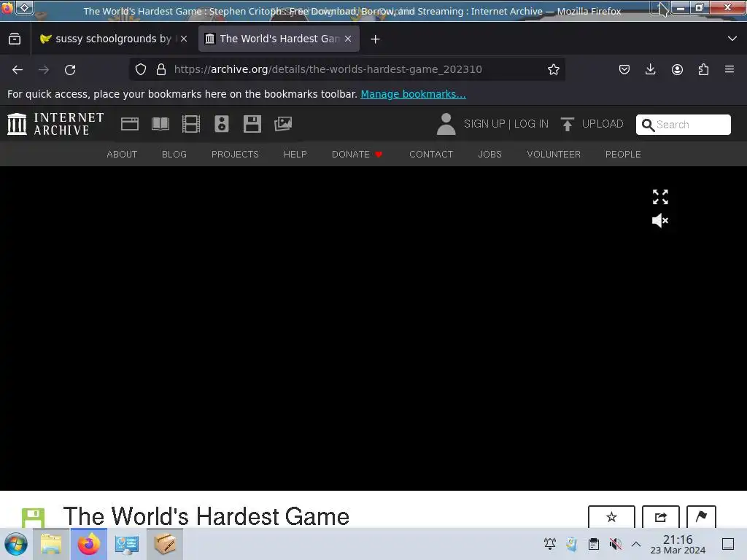
Task: Favorite this item with the star button
Action: coord(611,517)
